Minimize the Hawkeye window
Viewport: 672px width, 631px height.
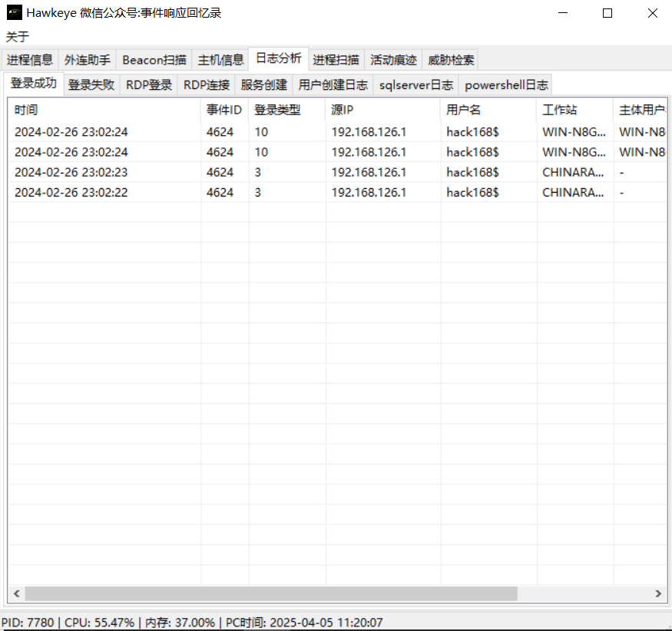click(x=563, y=13)
